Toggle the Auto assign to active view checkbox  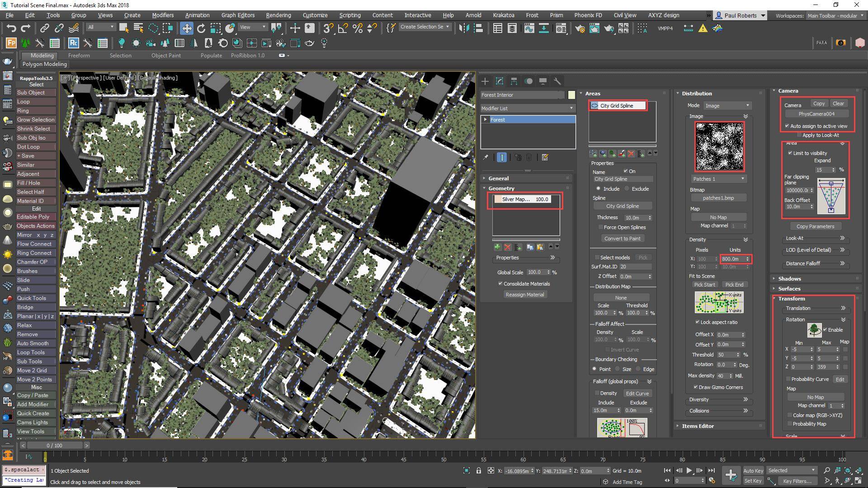click(788, 126)
